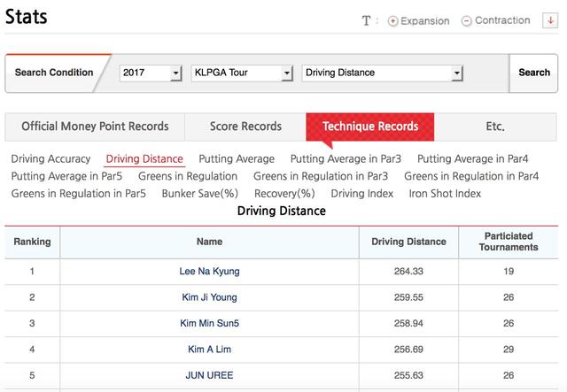Open player JUN UREE
567x392 pixels.
pos(209,375)
